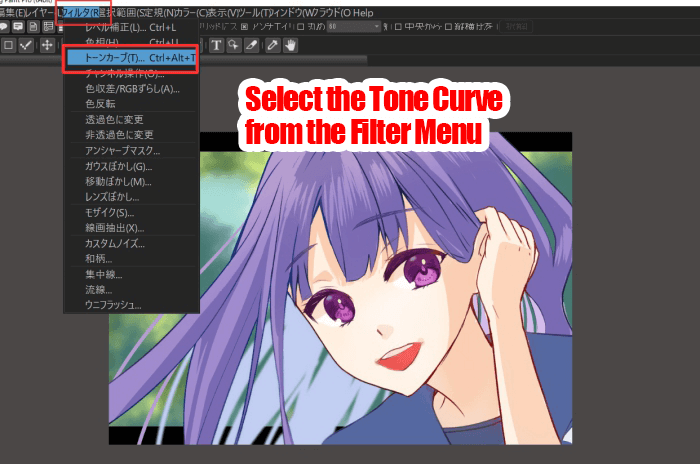Open the Help menu
Screen dimensions: 700x464
tap(363, 13)
